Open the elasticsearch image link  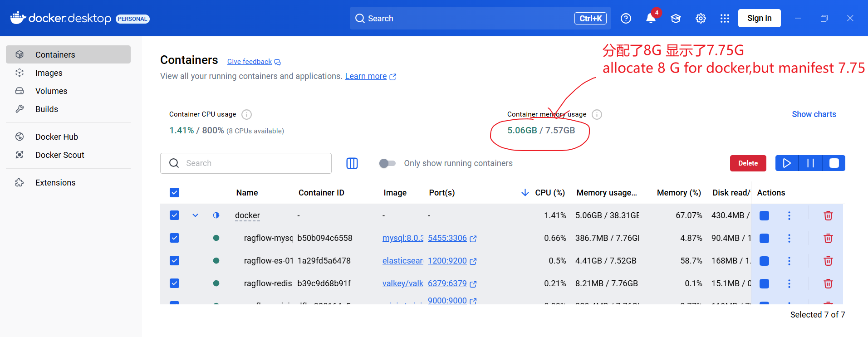click(402, 261)
